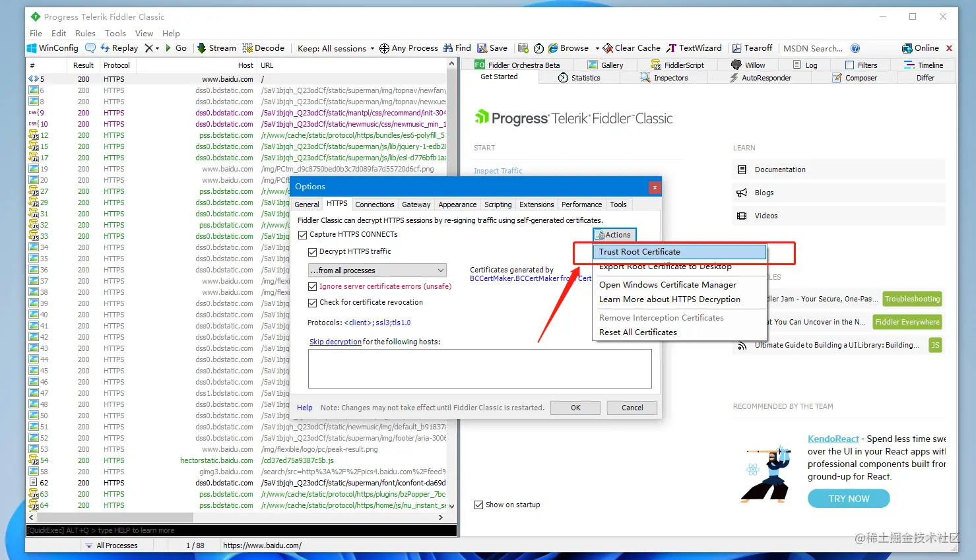Open the Performance options tab

point(582,204)
